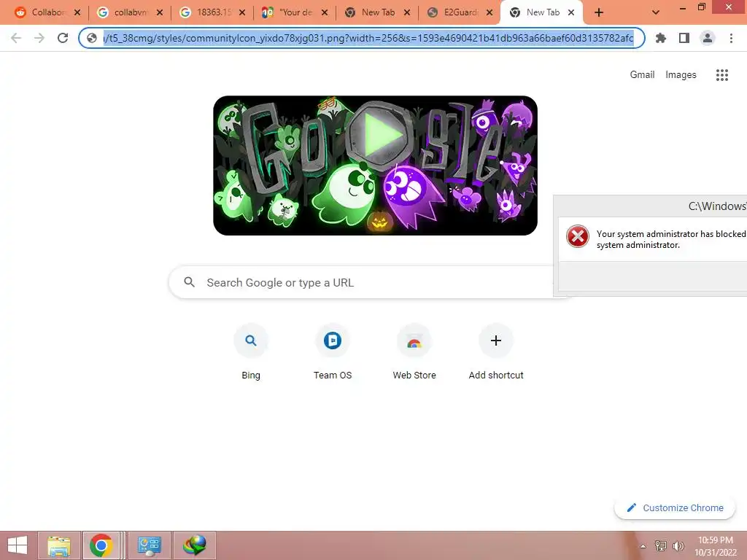The image size is (747, 560).
Task: Close the E2Guardian tab
Action: (x=489, y=12)
